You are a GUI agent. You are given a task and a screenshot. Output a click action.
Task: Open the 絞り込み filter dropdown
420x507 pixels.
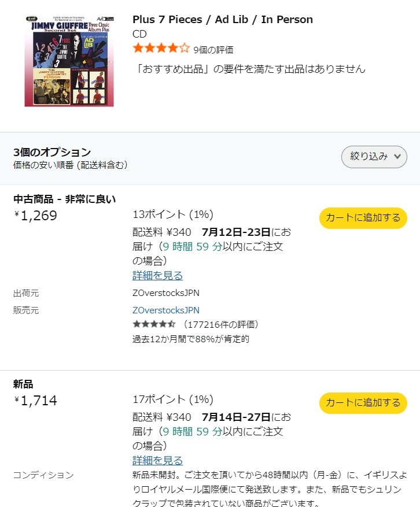374,157
